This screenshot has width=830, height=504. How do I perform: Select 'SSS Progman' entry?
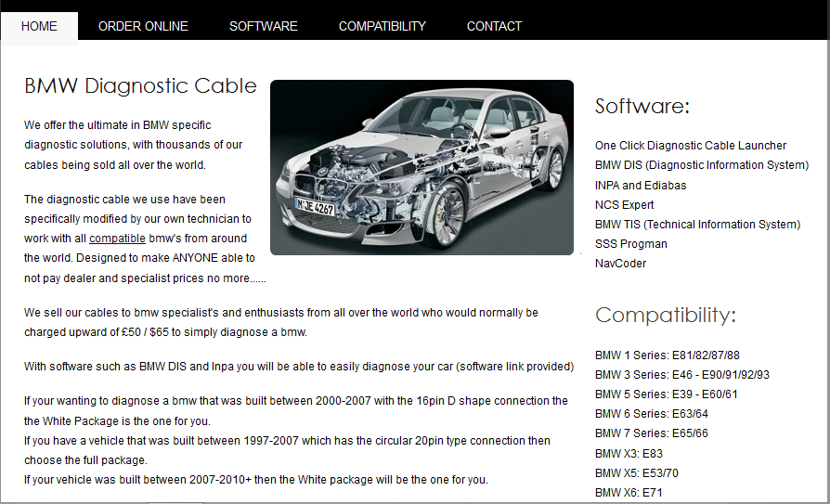point(631,244)
